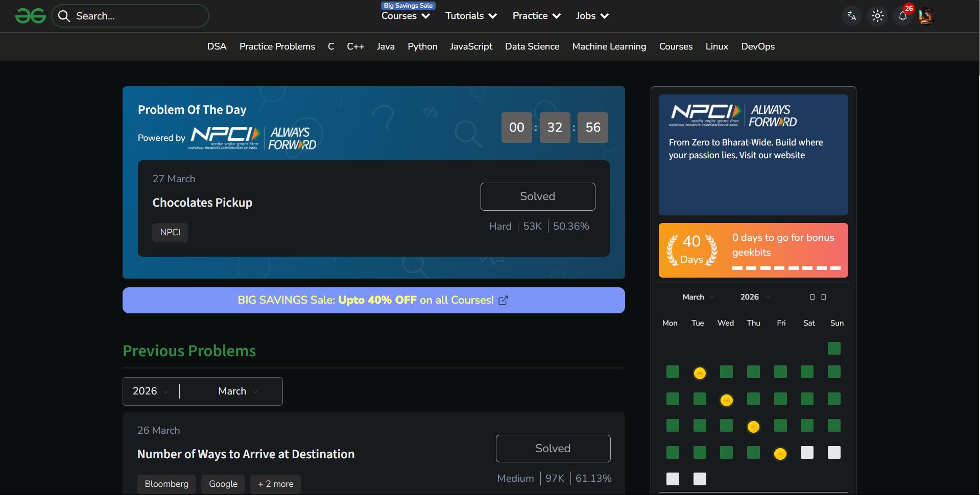Viewport: 980px width, 495px height.
Task: Expand the Tutorials dropdown
Action: [x=471, y=16]
